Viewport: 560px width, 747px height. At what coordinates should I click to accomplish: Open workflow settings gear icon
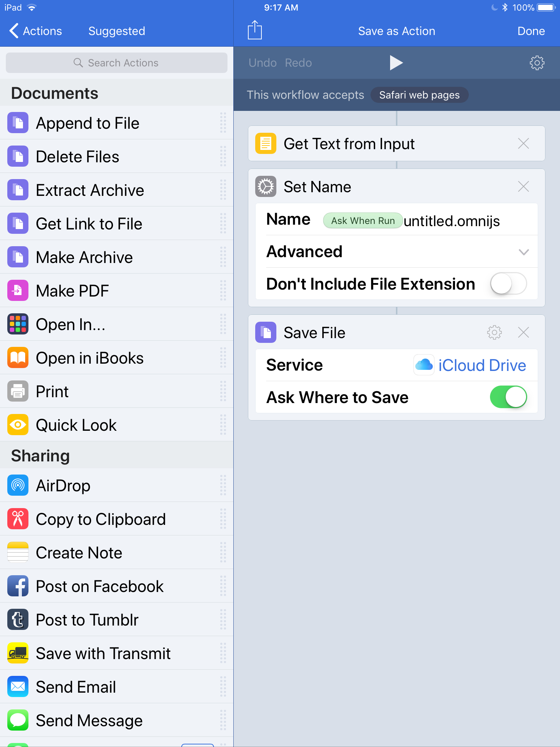coord(537,63)
